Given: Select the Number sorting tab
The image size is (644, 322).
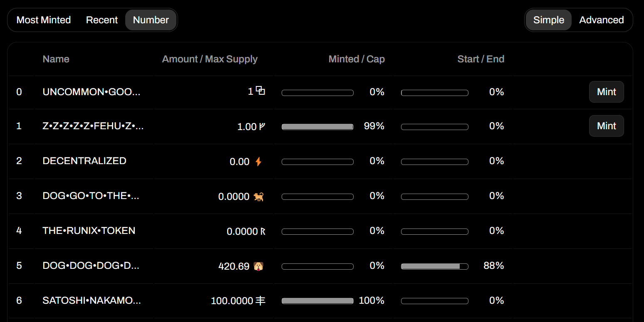Looking at the screenshot, I should pos(151,20).
